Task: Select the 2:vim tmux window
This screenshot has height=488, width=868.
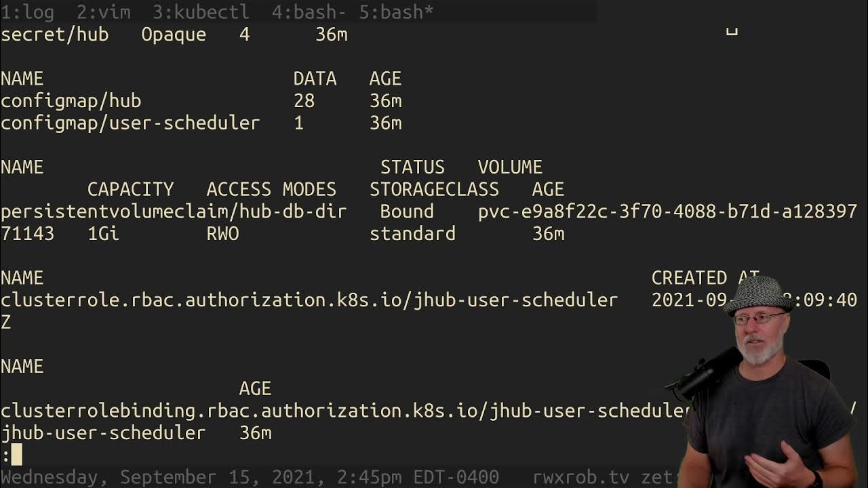Action: coord(98,12)
